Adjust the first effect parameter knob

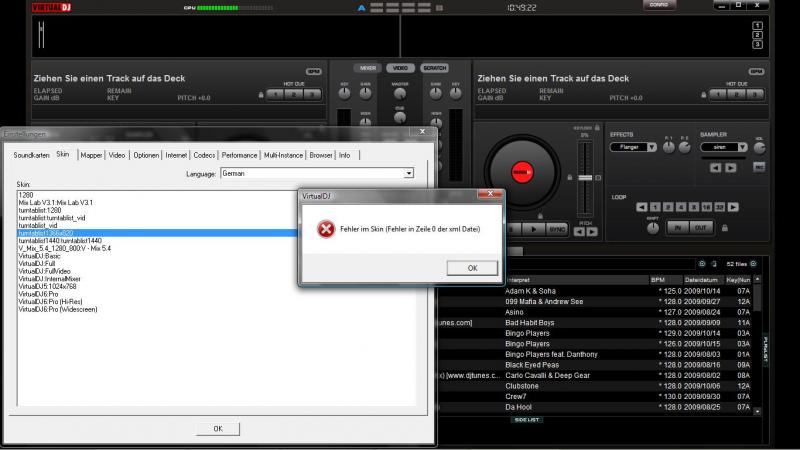(668, 147)
